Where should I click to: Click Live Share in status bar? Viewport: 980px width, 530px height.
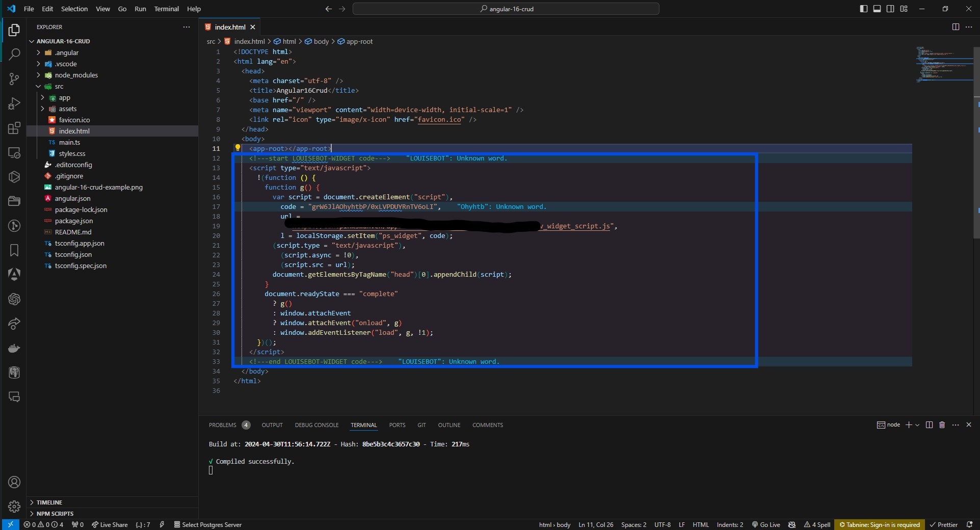tap(110, 524)
